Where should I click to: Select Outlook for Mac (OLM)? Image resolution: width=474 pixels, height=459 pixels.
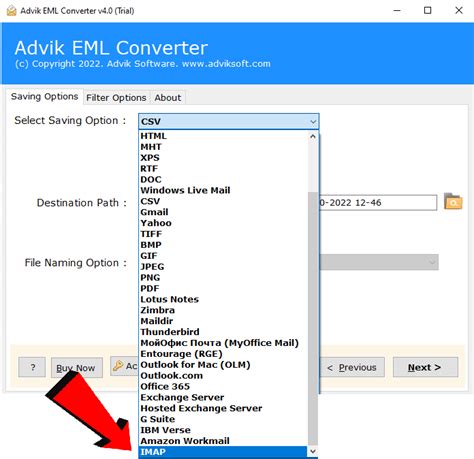223,365
